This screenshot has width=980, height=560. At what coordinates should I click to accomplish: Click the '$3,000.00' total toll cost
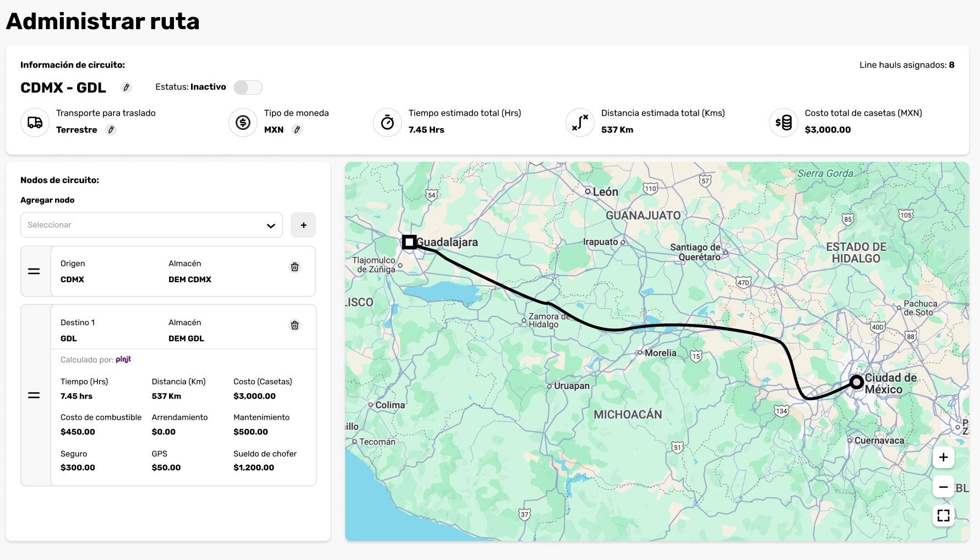point(827,130)
